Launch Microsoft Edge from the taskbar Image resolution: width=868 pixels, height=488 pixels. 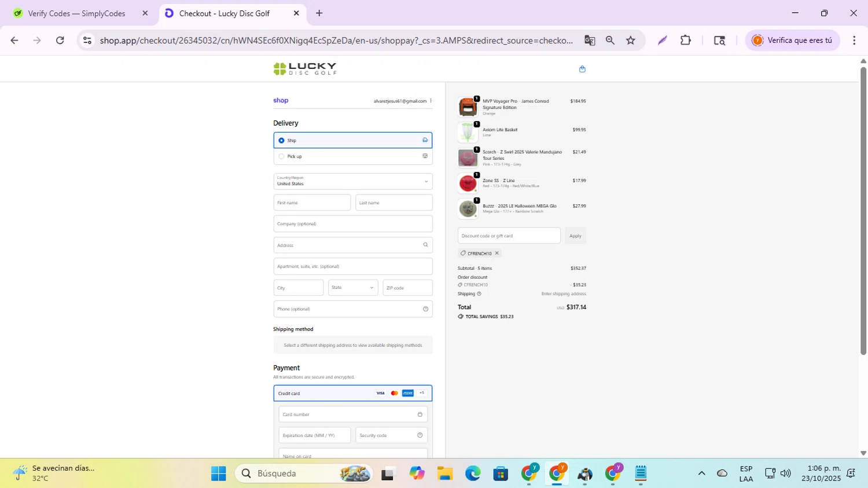pyautogui.click(x=473, y=474)
